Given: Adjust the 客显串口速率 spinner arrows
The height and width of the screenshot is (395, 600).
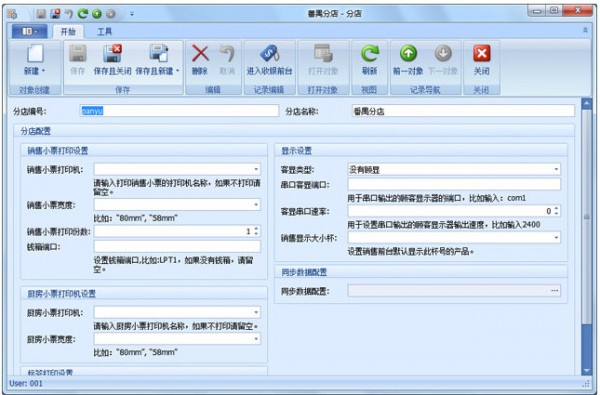Looking at the screenshot, I should 556,211.
